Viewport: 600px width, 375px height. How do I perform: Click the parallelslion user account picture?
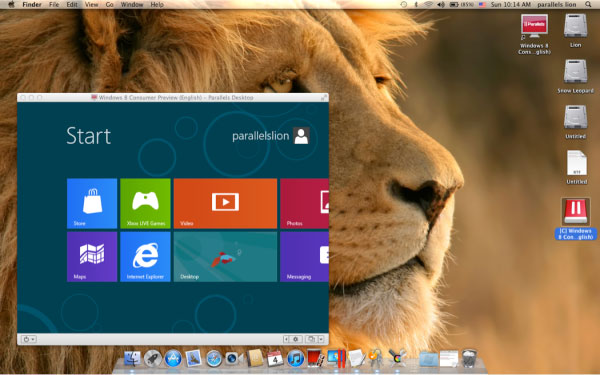pos(302,135)
